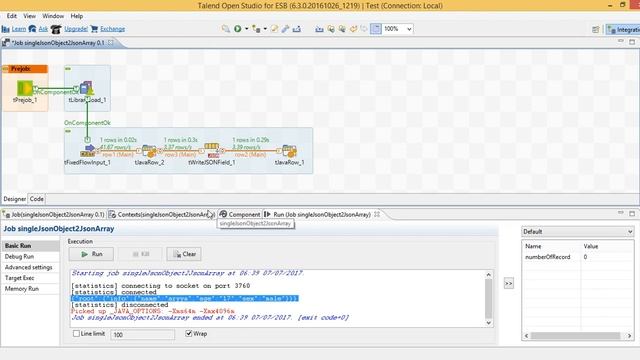The height and width of the screenshot is (360, 640).
Task: Maximize the editor pane icon
Action: click(x=632, y=42)
